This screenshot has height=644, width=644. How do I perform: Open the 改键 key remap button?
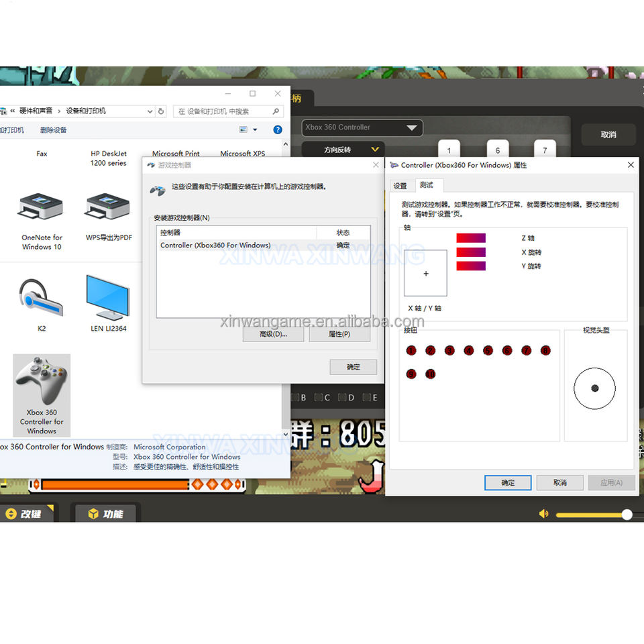(x=26, y=513)
